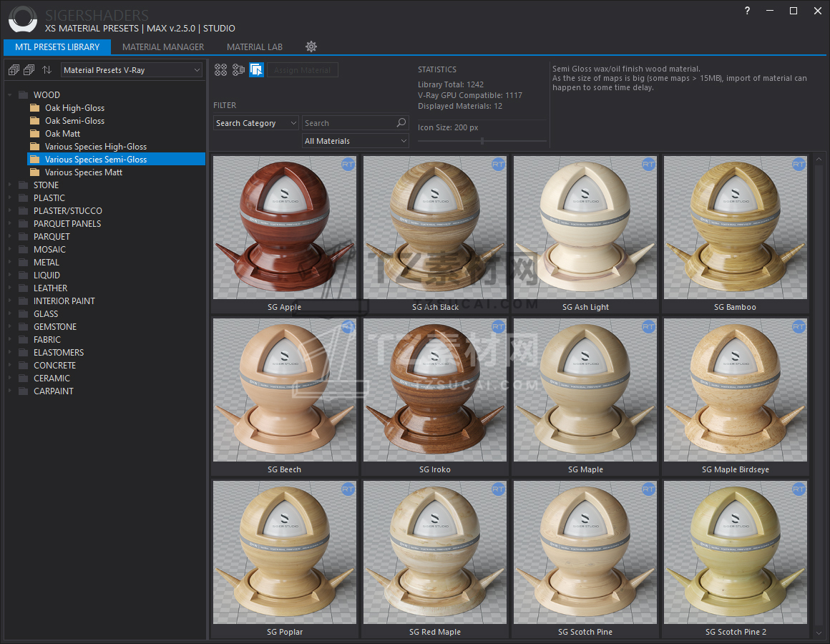Expand the STONE category arrow

(x=9, y=185)
